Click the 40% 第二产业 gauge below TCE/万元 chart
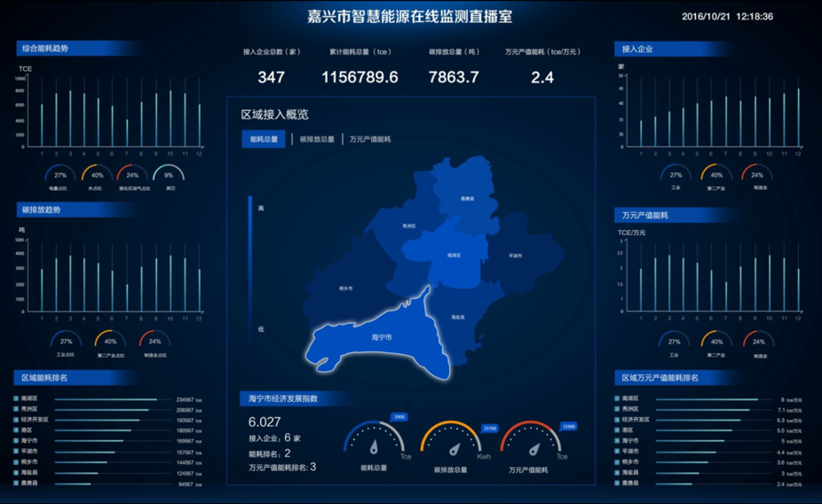 pos(716,343)
